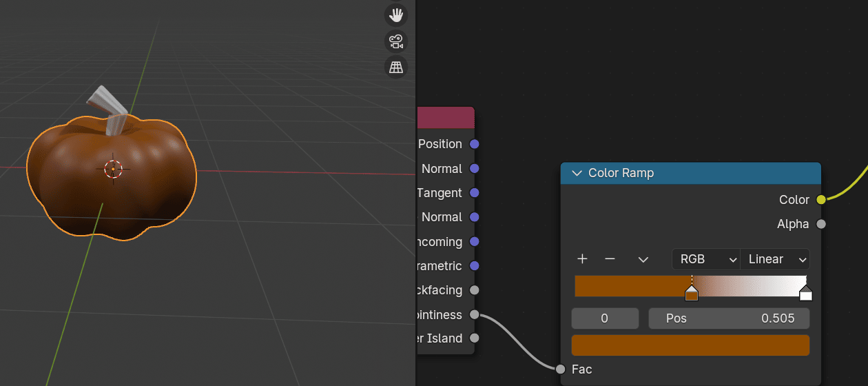Image resolution: width=868 pixels, height=386 pixels.
Task: Collapse the Color Ramp node
Action: pos(576,173)
